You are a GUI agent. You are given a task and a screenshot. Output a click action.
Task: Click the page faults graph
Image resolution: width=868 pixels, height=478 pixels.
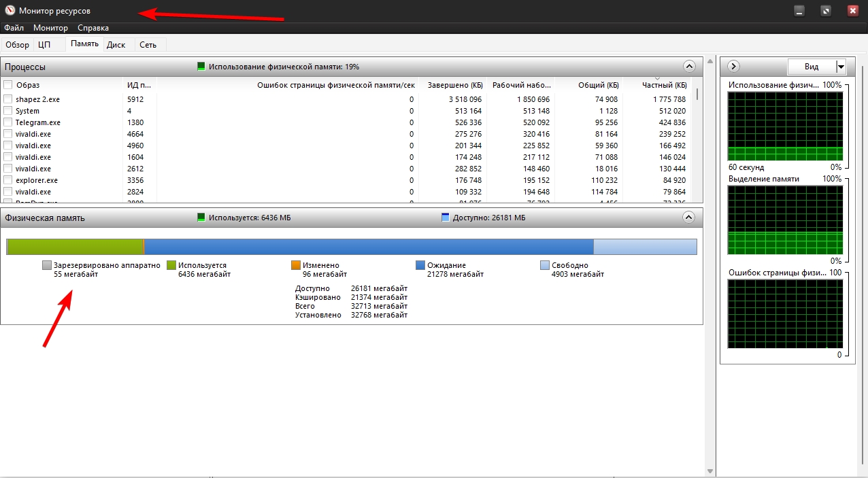[785, 314]
